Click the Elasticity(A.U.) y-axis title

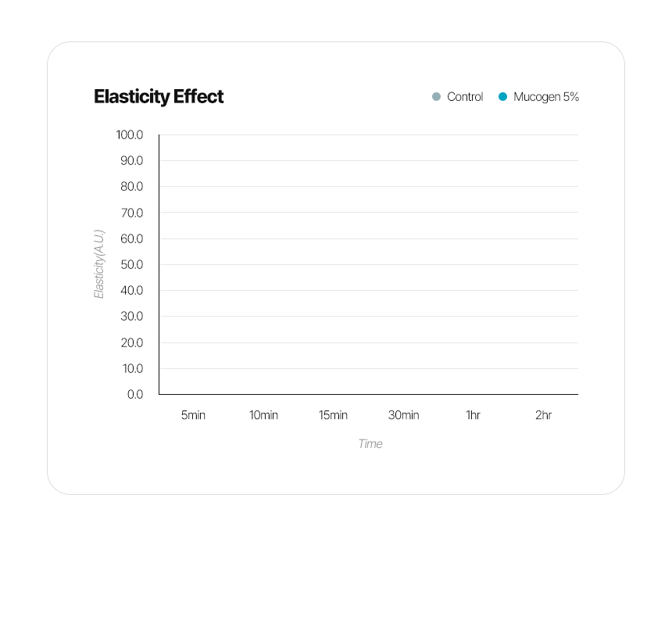click(99, 263)
